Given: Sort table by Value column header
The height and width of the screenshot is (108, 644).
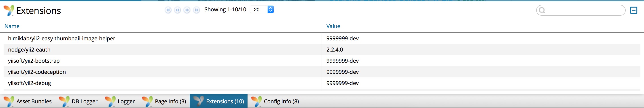Looking at the screenshot, I should point(333,26).
